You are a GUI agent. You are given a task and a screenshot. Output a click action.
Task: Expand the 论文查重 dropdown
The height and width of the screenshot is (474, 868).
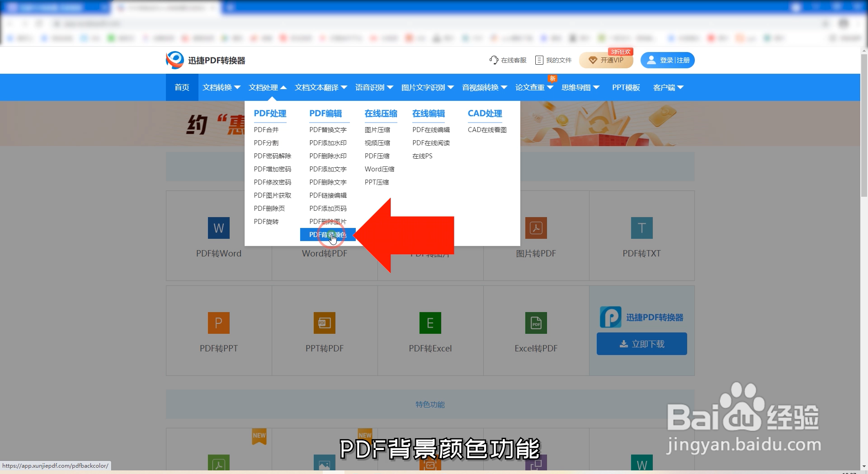(x=534, y=87)
